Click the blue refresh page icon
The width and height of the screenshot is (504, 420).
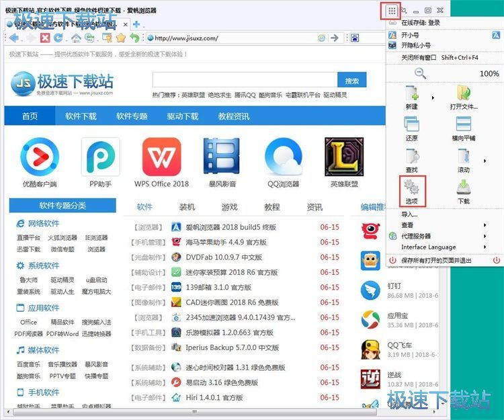click(x=58, y=38)
